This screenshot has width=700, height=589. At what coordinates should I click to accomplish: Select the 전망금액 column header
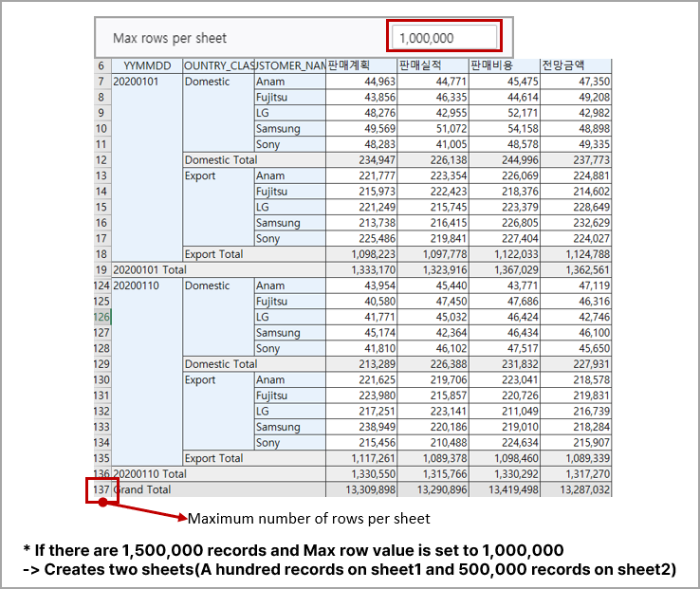[576, 66]
